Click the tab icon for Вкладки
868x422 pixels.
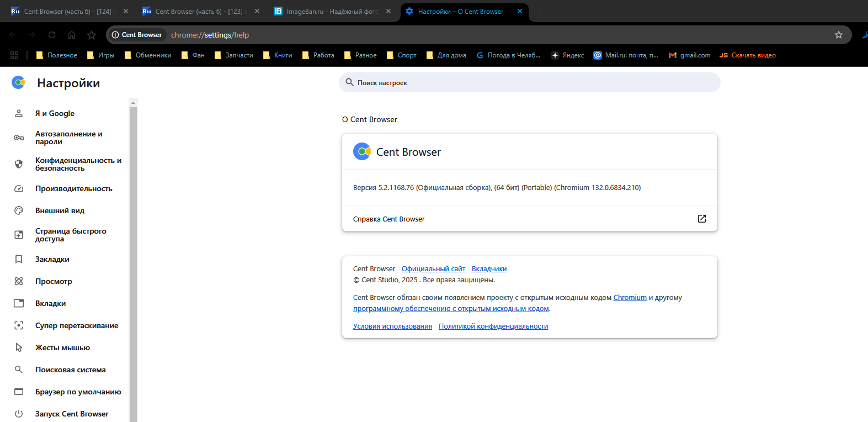pos(19,303)
